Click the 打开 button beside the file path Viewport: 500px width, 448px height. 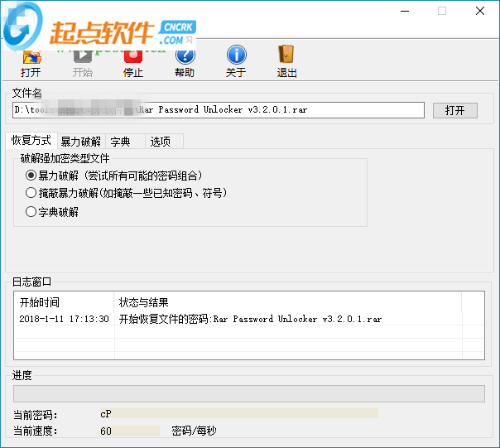tap(455, 110)
